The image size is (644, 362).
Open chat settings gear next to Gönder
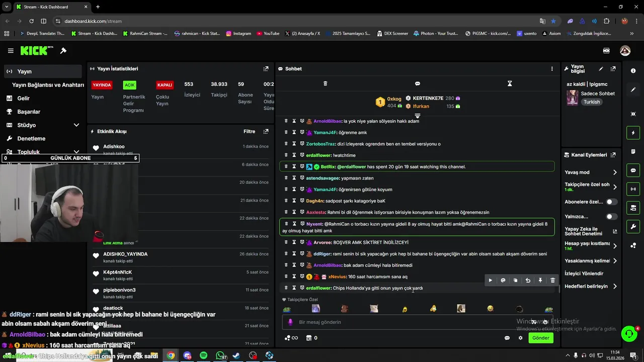coord(521,338)
